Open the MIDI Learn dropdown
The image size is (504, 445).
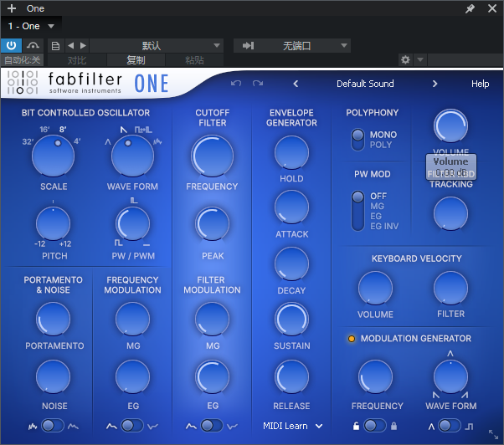coord(292,426)
